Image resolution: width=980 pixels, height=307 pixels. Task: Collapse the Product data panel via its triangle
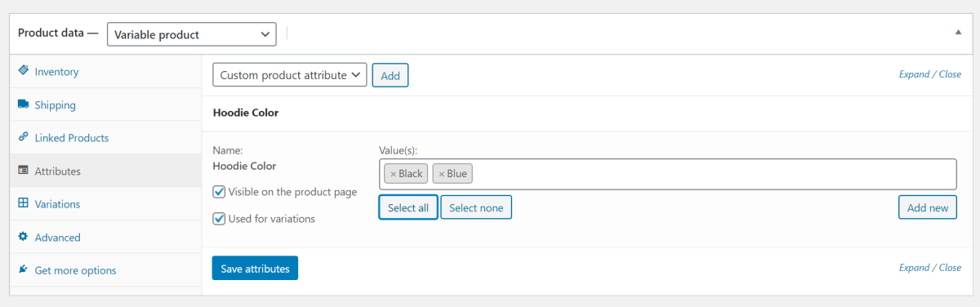pos(957,33)
